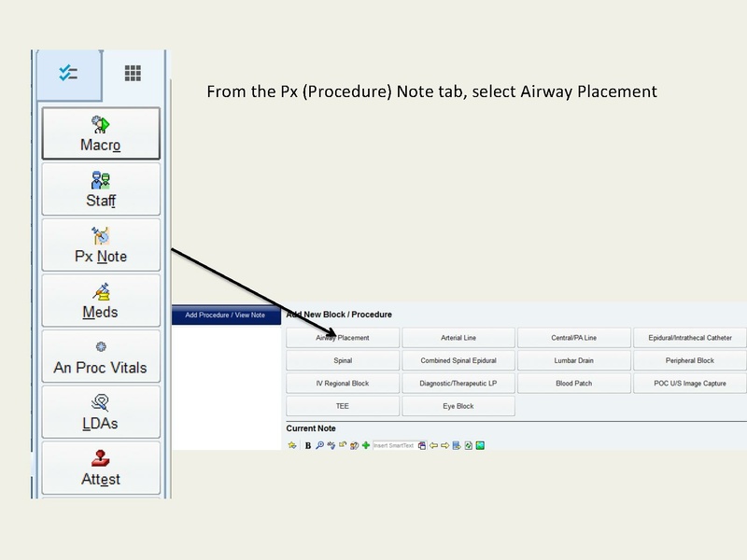Screen dimensions: 747x560
Task: Select Combined Spinal Epidural
Action: 458,360
